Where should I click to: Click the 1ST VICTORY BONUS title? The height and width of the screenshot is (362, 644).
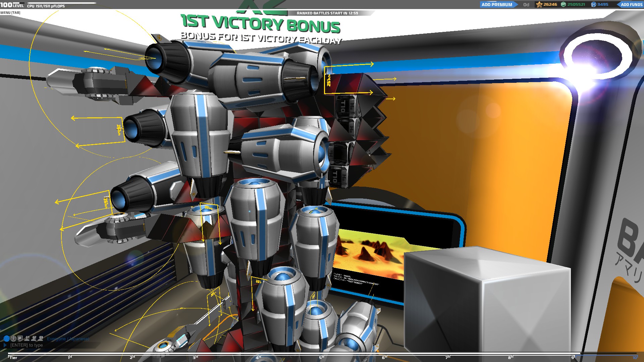coord(261,23)
